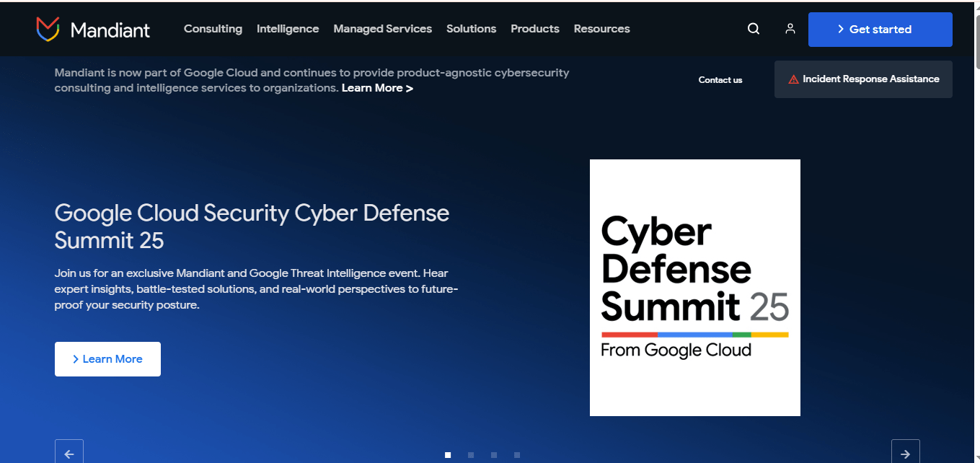Screen dimensions: 980x463
Task: Click the white Learn More button
Action: coord(107,359)
